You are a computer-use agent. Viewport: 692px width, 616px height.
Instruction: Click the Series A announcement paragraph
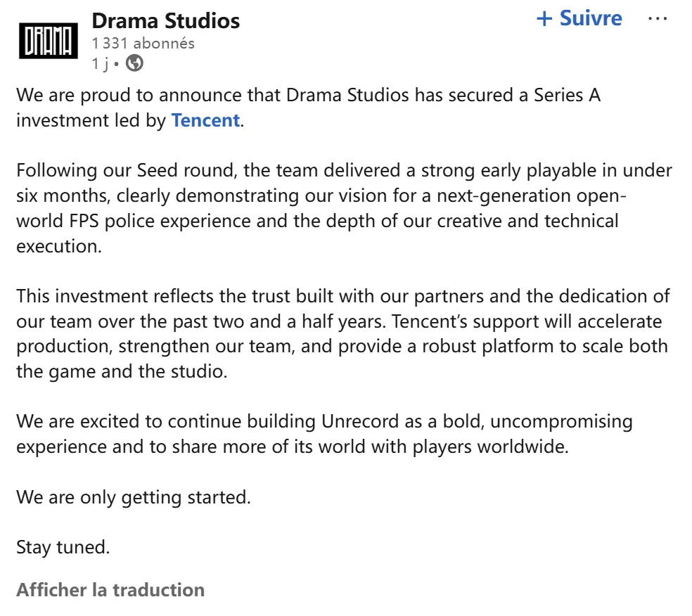[308, 108]
